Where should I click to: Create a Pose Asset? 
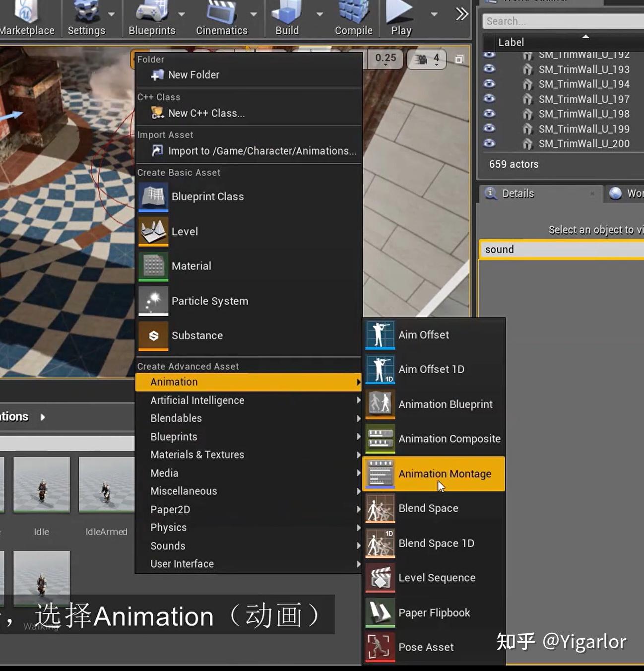tap(434, 647)
